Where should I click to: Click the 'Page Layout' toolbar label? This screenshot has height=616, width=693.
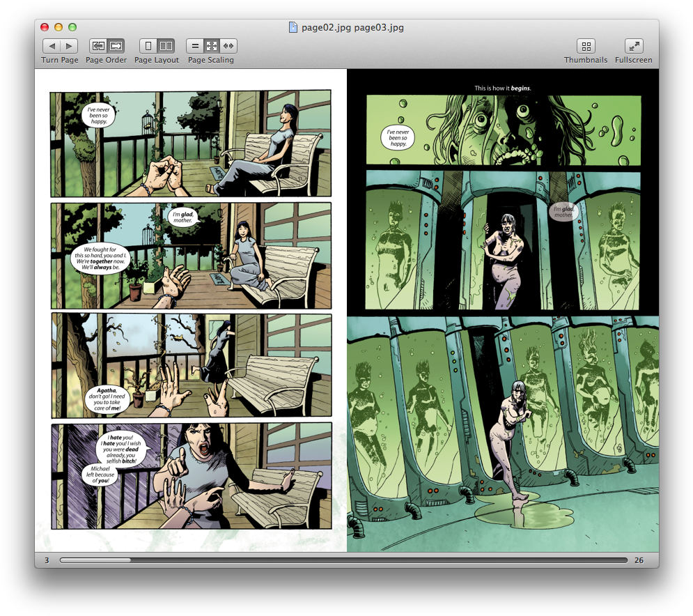pos(157,60)
